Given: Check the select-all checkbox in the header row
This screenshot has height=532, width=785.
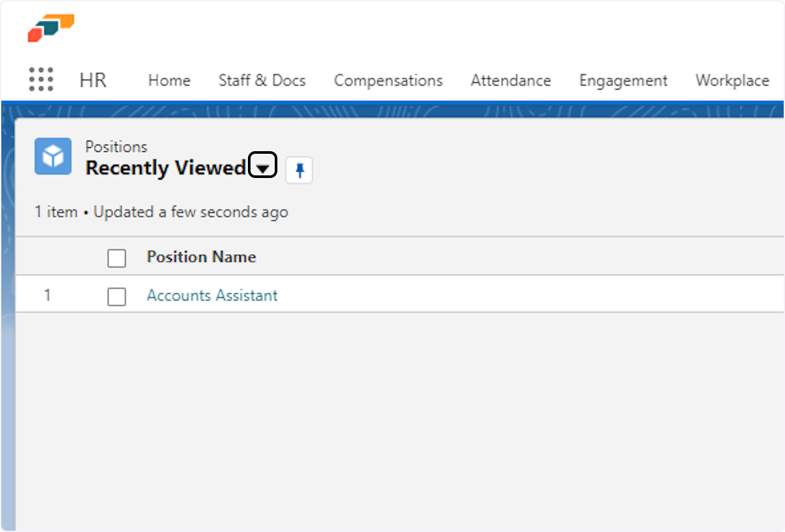Looking at the screenshot, I should point(116,258).
